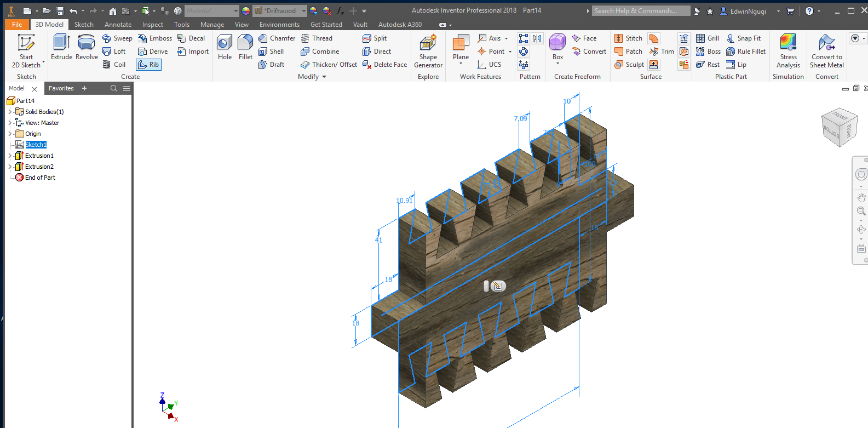The image size is (868, 428).
Task: Select the Favorites browser tab
Action: 61,88
